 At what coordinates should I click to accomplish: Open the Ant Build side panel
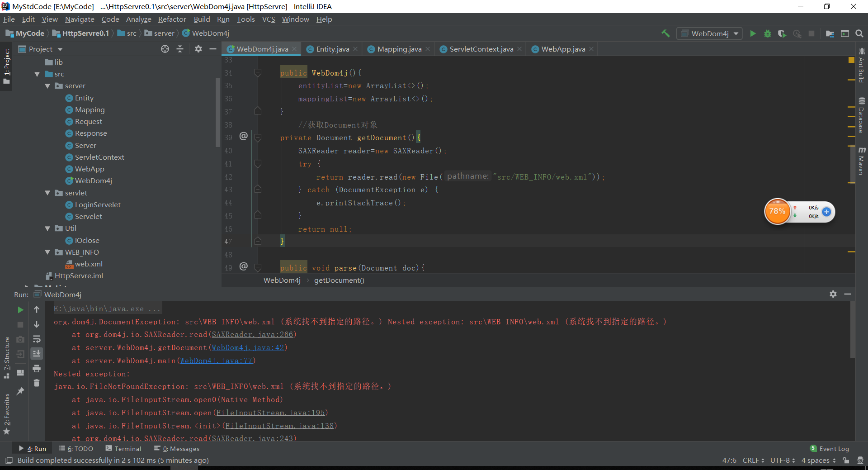[861, 66]
